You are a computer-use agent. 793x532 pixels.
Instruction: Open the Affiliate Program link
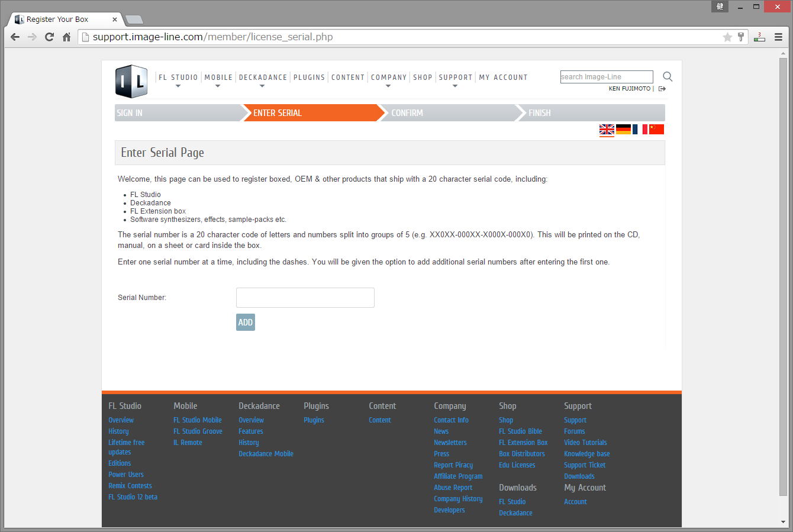pyautogui.click(x=459, y=476)
